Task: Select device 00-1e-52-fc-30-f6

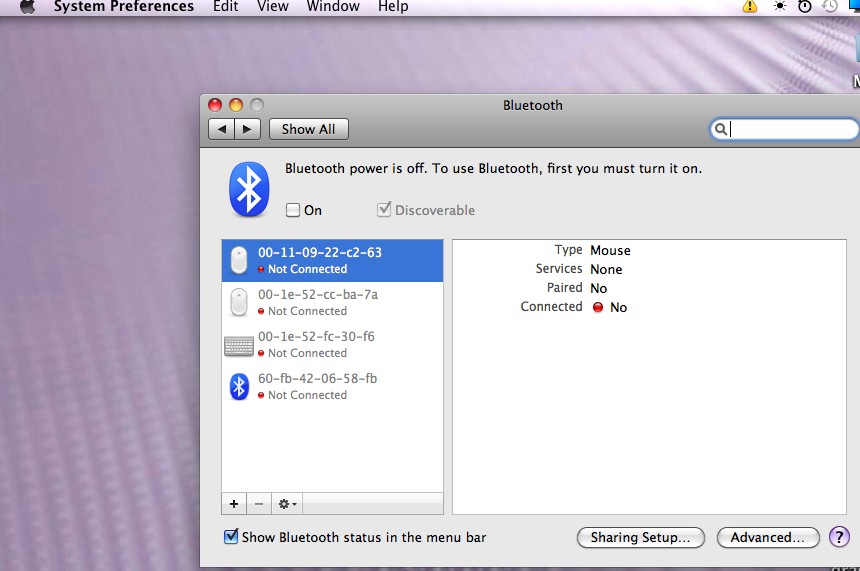Action: pos(332,344)
